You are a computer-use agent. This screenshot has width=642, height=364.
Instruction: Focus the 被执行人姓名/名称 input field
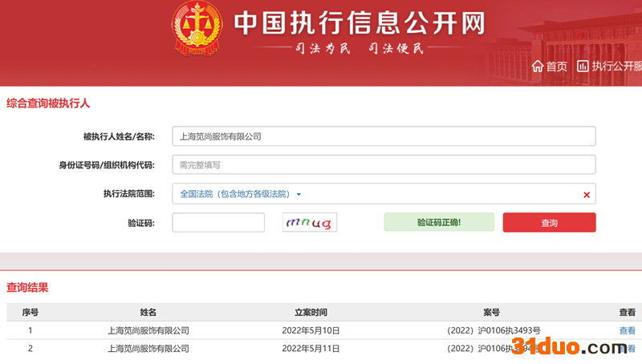384,136
